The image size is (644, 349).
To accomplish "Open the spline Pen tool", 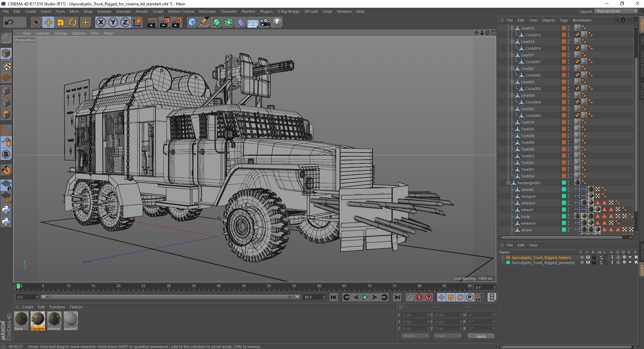I will pyautogui.click(x=204, y=23).
